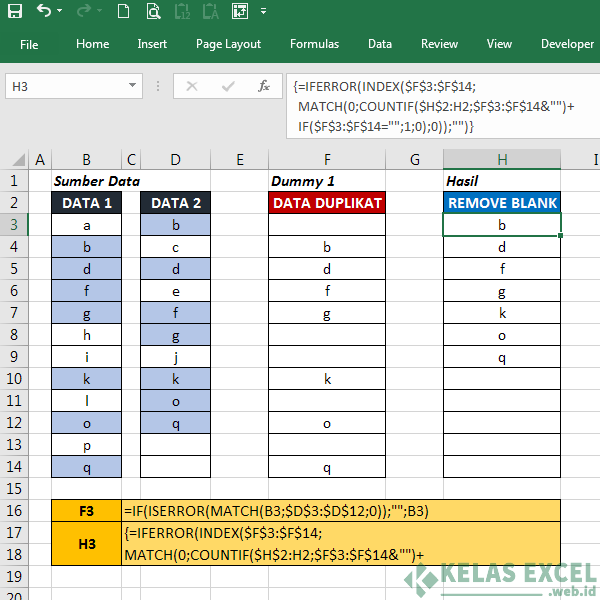
Task: Expand the Undo history dropdown arrow
Action: tap(59, 11)
